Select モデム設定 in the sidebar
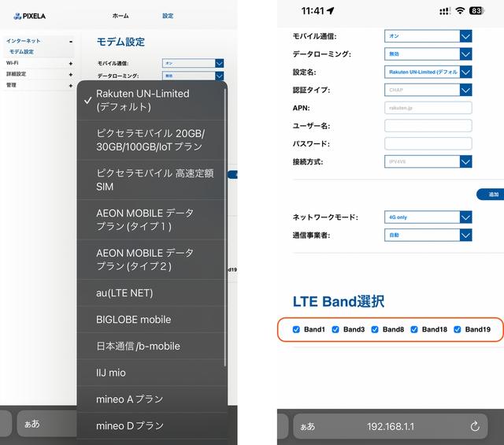The width and height of the screenshot is (504, 445). [x=21, y=52]
